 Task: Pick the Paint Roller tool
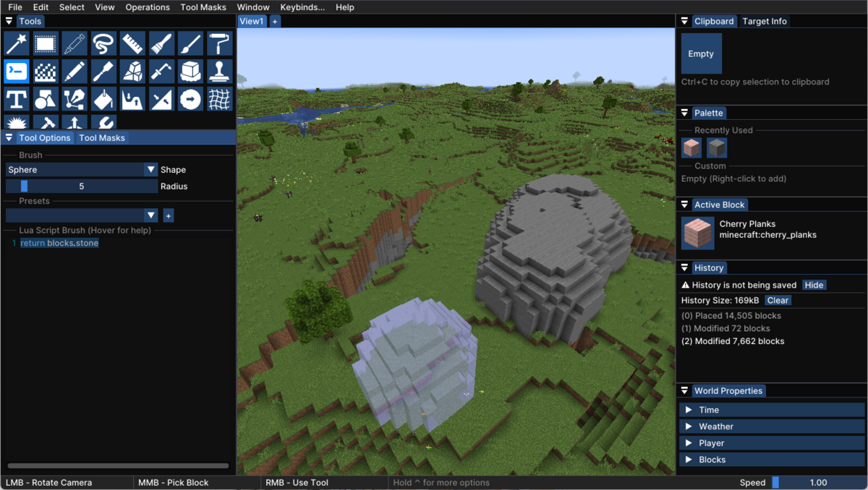[218, 43]
